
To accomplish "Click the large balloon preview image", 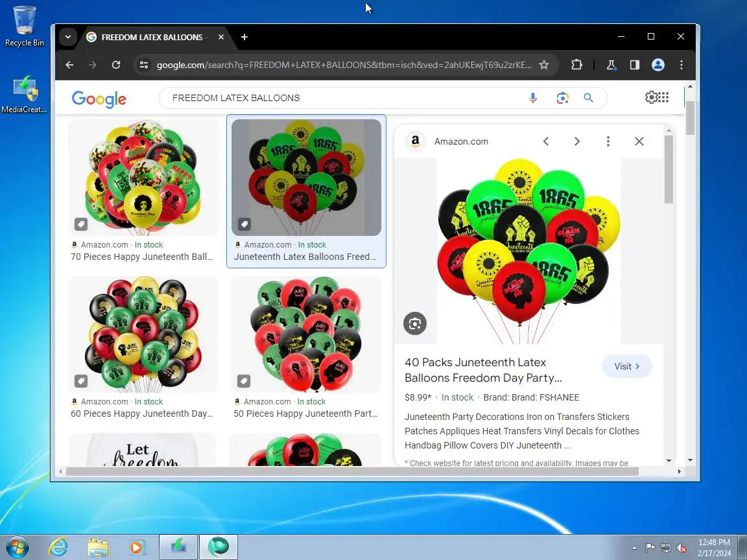I will 529,251.
